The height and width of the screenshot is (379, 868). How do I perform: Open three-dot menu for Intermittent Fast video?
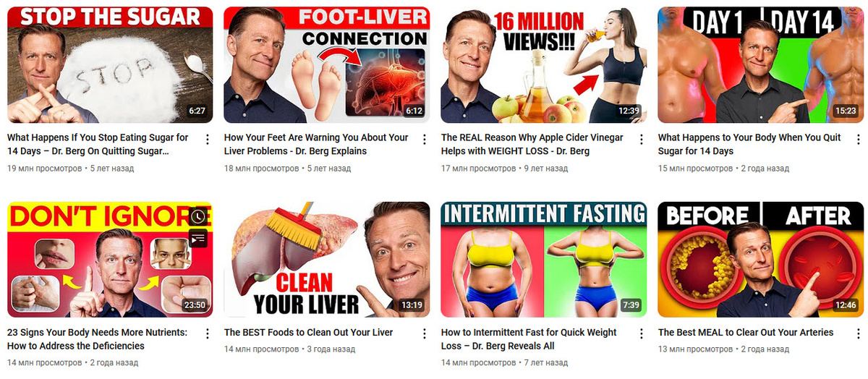[x=642, y=334]
